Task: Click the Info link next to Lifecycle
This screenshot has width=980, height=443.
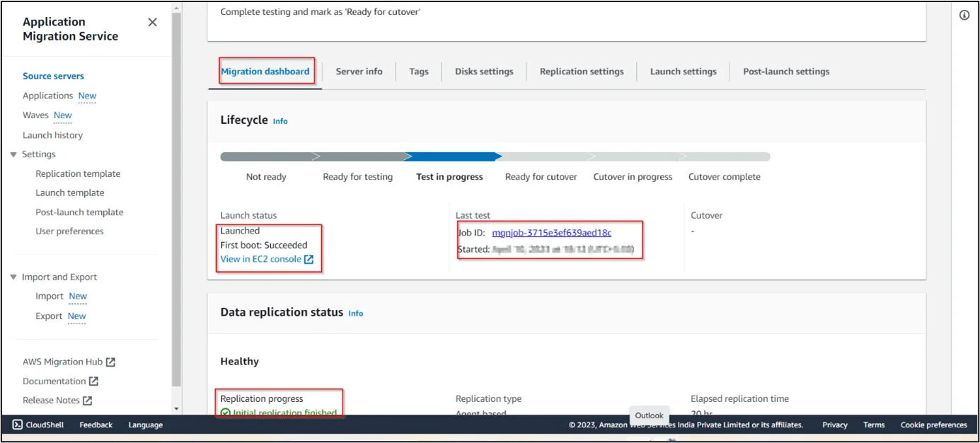Action: point(280,121)
